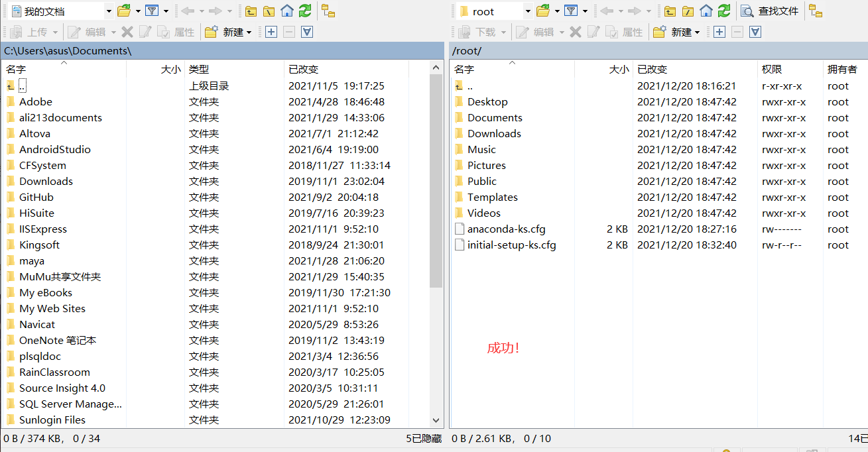Screen dimensions: 868x452
Task: Toggle local directory tree view icon
Action: tap(328, 11)
